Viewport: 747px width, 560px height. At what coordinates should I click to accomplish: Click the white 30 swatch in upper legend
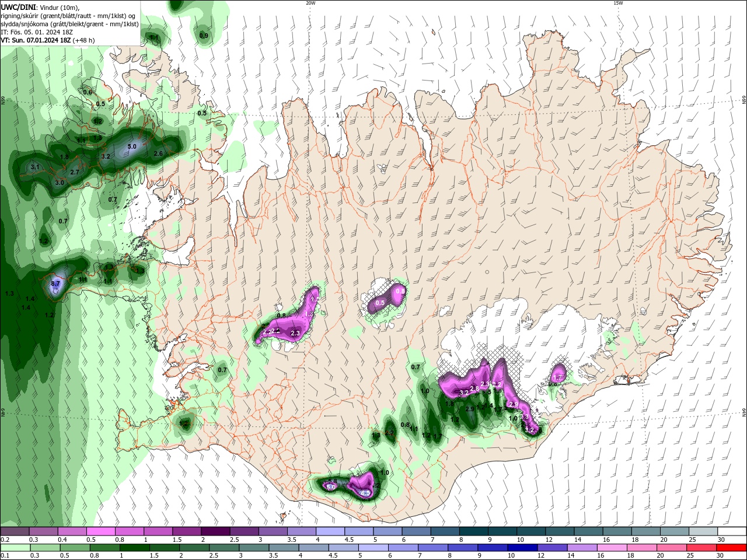pyautogui.click(x=732, y=531)
